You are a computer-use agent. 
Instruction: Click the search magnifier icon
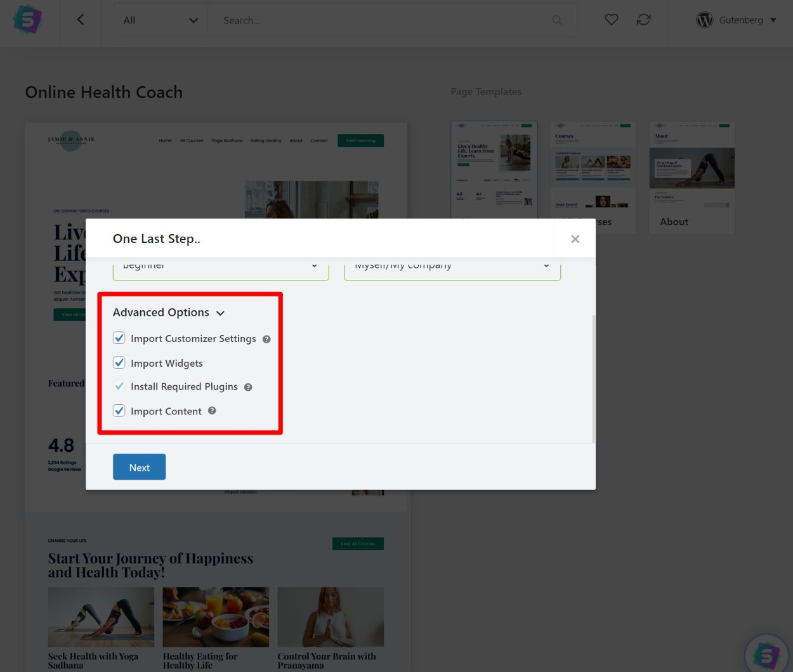click(x=557, y=20)
